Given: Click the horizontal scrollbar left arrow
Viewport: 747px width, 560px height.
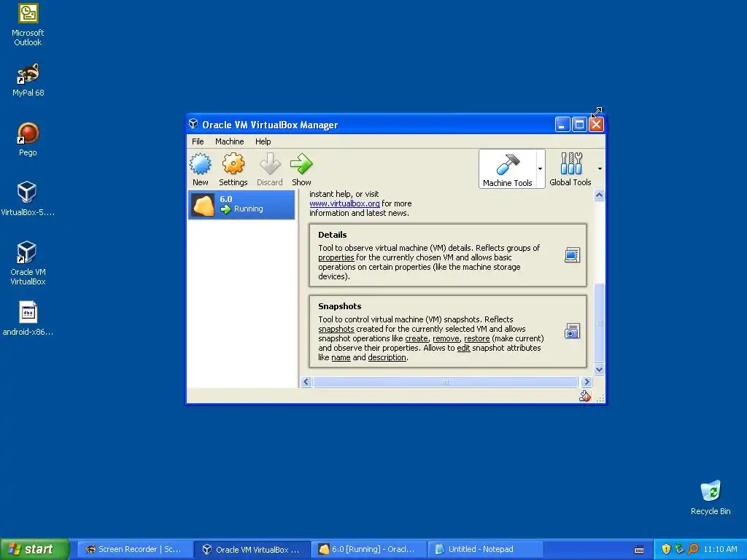Looking at the screenshot, I should pyautogui.click(x=306, y=382).
